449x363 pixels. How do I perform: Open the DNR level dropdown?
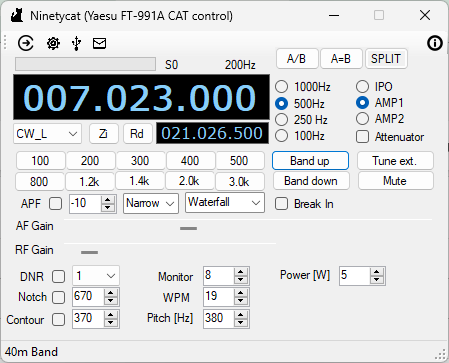pos(96,276)
